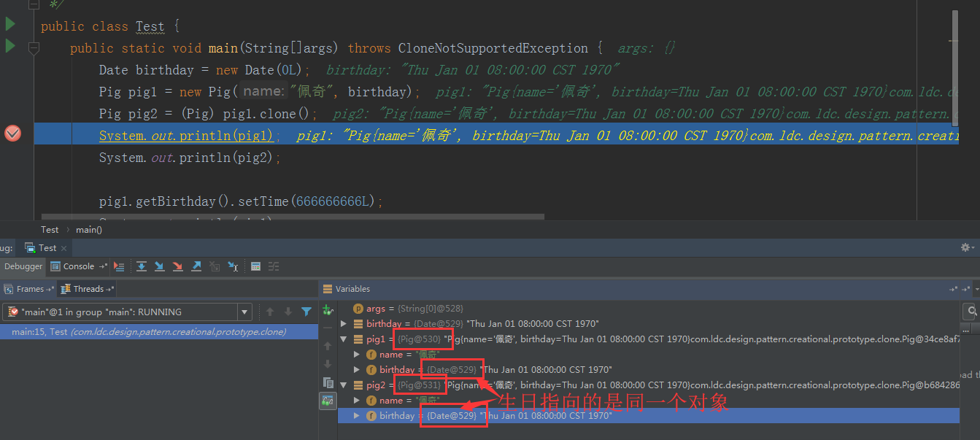Switch to the Debugger tab

click(x=23, y=266)
